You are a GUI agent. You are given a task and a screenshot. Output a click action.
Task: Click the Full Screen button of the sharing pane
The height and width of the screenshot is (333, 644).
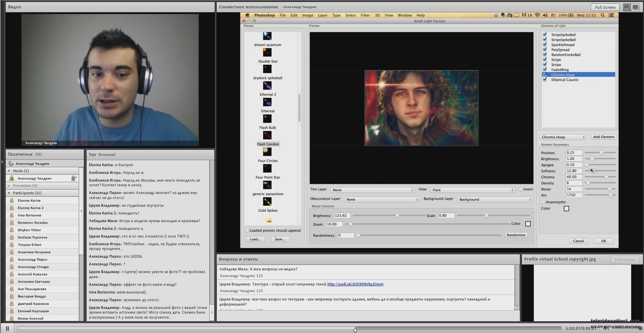pyautogui.click(x=605, y=7)
